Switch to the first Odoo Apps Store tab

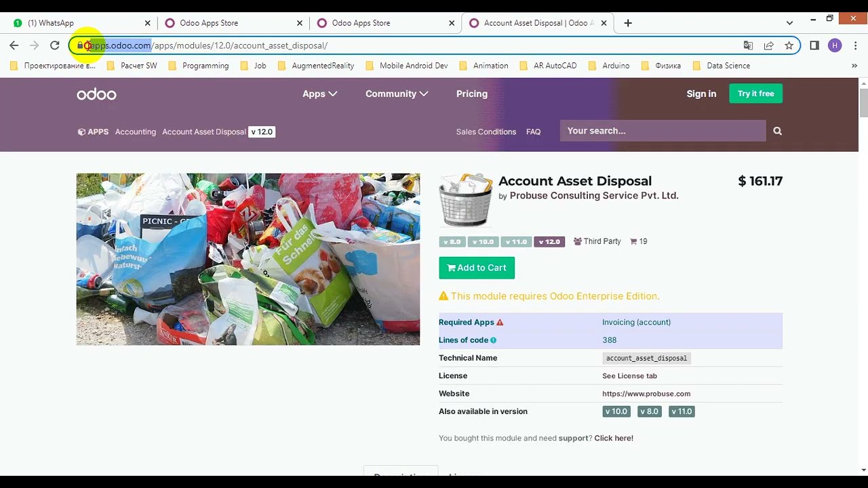(234, 23)
